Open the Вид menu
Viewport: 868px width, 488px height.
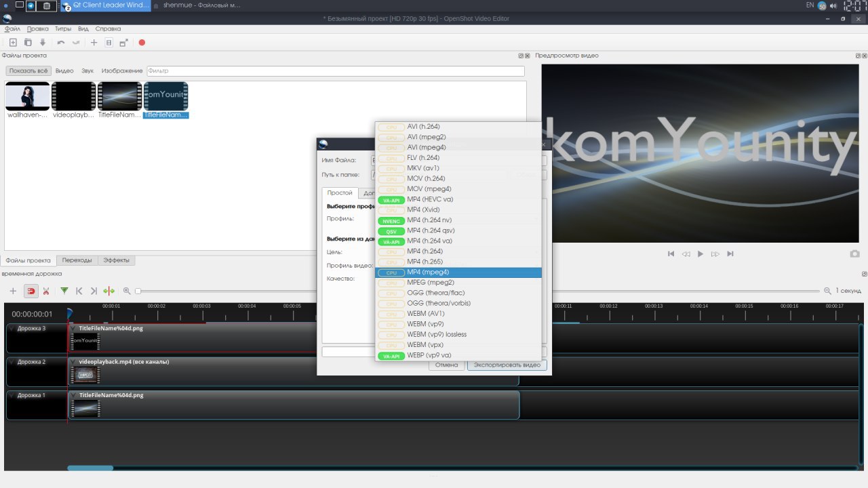point(83,29)
